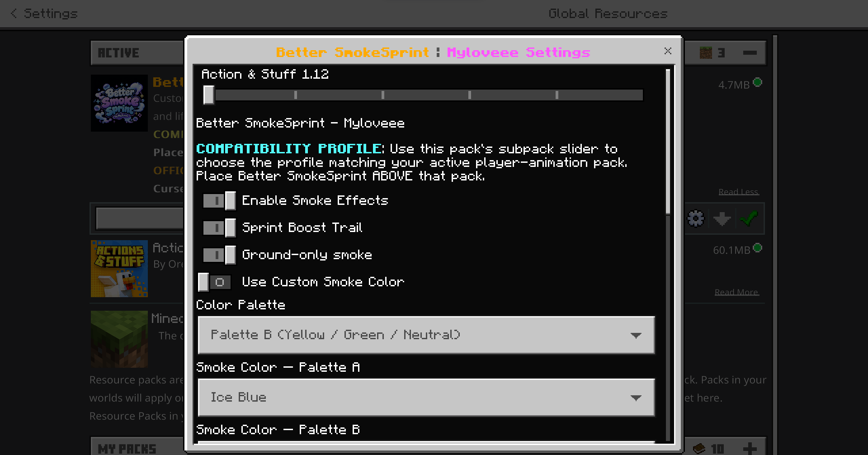Click the green status dot beside 4.7MB

[x=758, y=82]
